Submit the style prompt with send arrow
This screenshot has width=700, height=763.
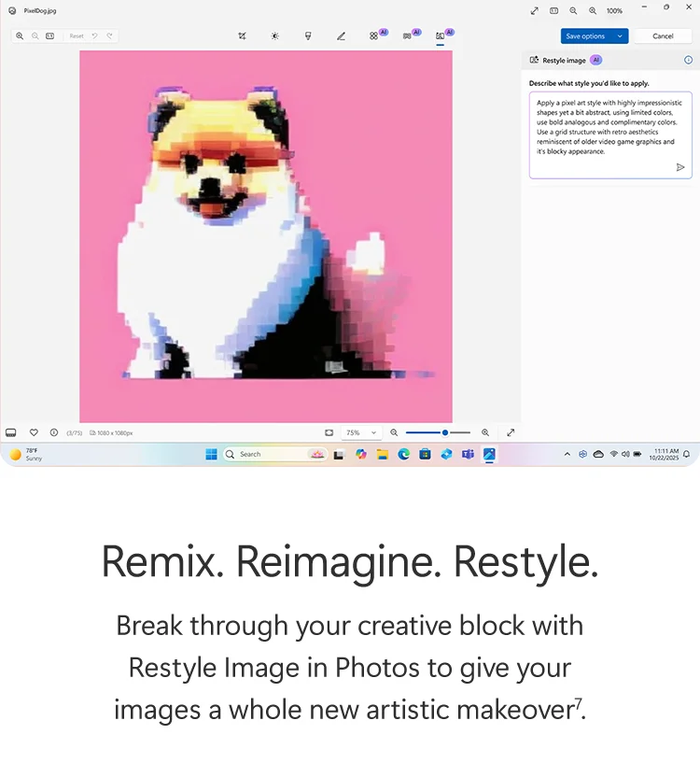680,167
